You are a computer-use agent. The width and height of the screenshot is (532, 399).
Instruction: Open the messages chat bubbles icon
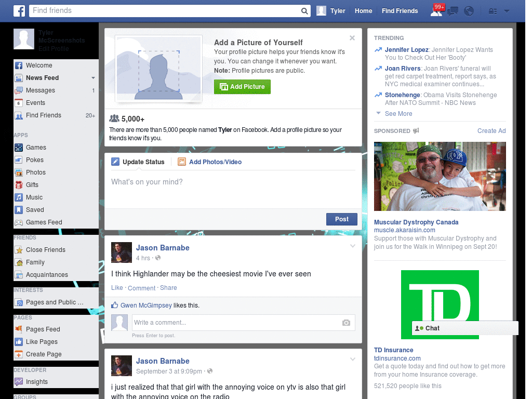coord(453,11)
